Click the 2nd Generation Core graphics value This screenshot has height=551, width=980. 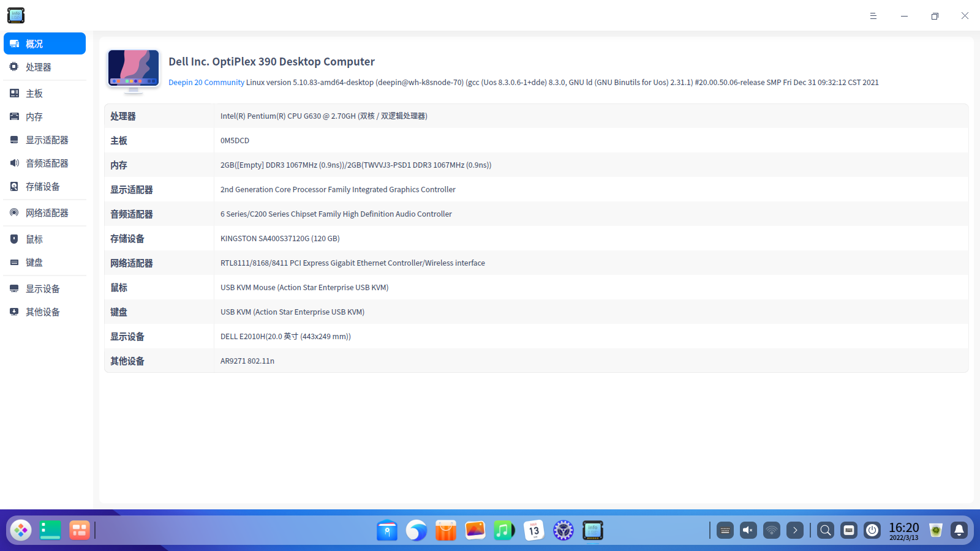click(338, 189)
